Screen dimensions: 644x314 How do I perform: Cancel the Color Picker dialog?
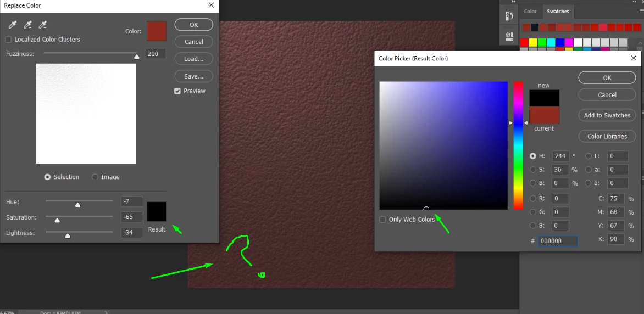point(607,95)
